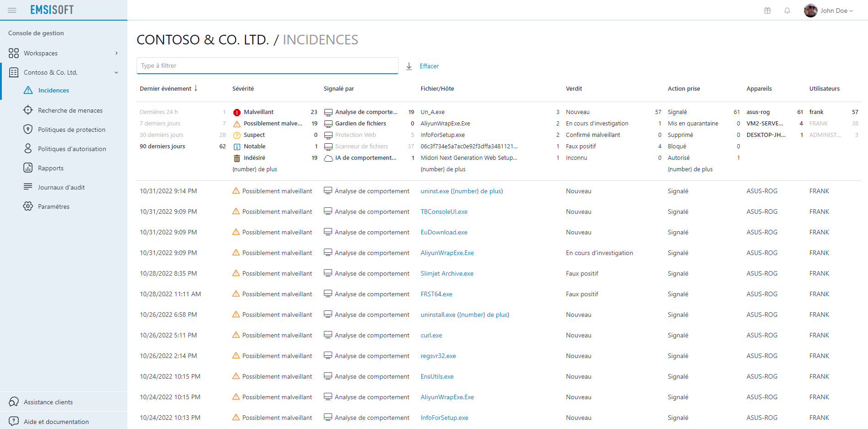Screen dimensions: 868x429
Task: Filter by Indésiré trash icon
Action: click(237, 158)
